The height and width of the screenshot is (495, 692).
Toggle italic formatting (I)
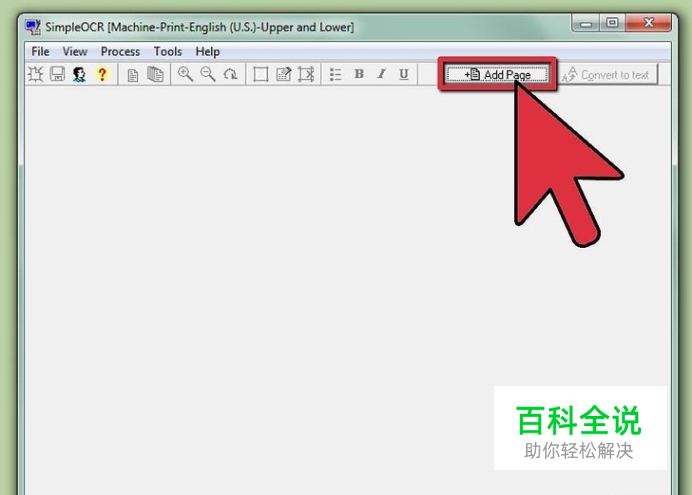[381, 74]
